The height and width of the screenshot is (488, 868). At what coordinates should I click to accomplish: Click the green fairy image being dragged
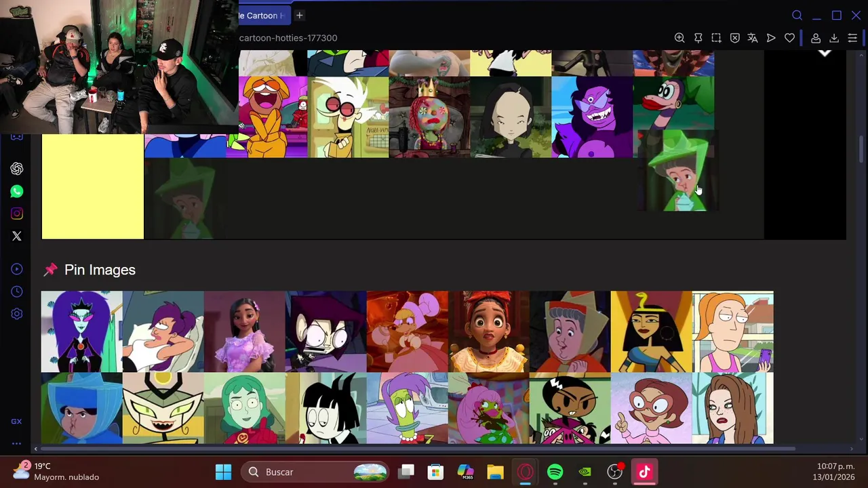coord(678,171)
